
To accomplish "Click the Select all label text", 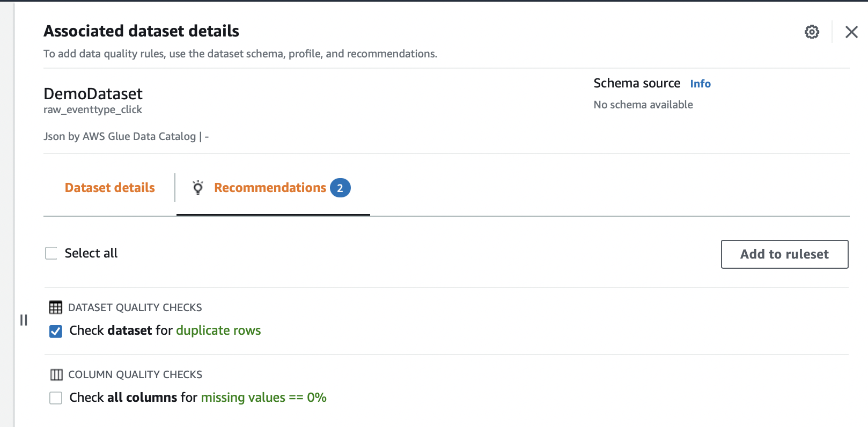I will 91,253.
